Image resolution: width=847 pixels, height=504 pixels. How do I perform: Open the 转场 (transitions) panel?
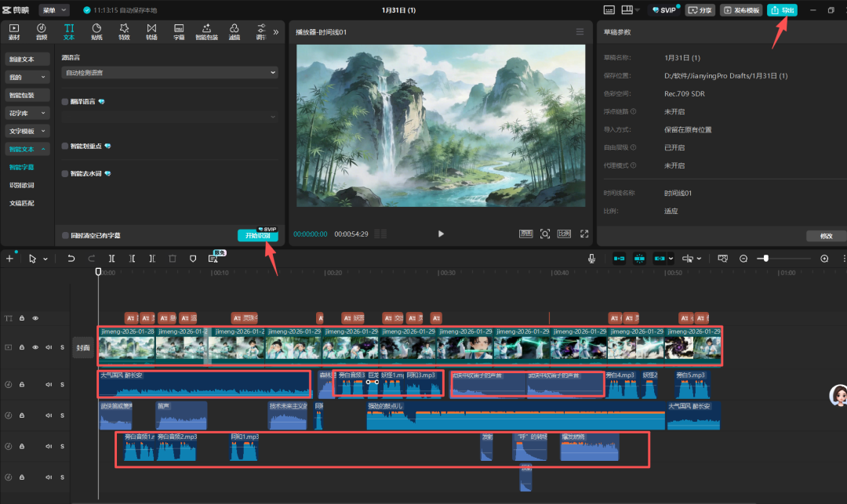[x=151, y=31]
